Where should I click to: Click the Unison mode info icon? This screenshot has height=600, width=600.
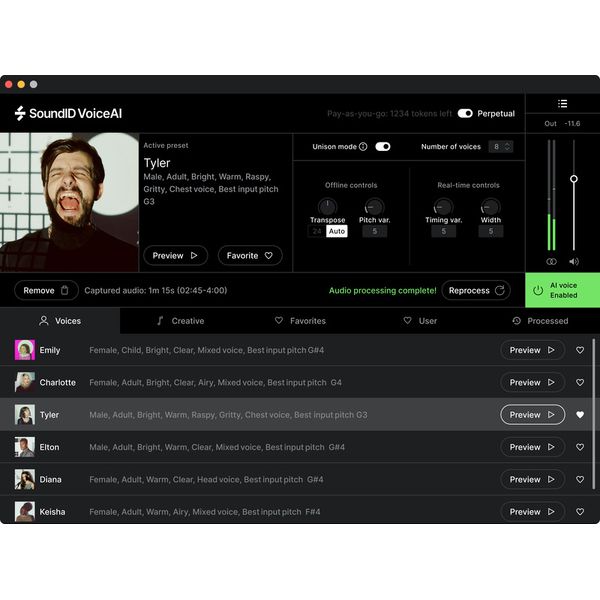pos(363,147)
